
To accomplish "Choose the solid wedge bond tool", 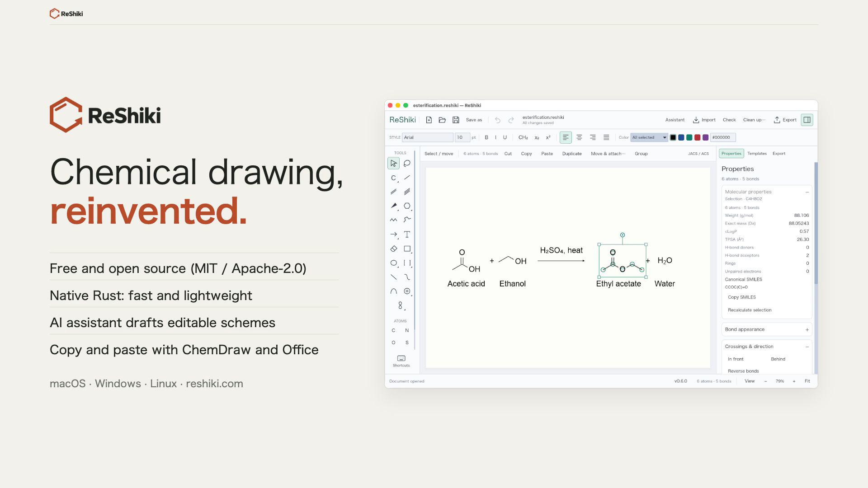I will 393,206.
